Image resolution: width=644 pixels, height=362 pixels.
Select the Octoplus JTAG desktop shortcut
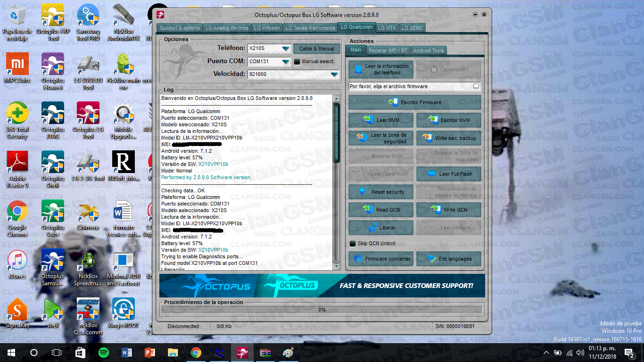[x=53, y=120]
